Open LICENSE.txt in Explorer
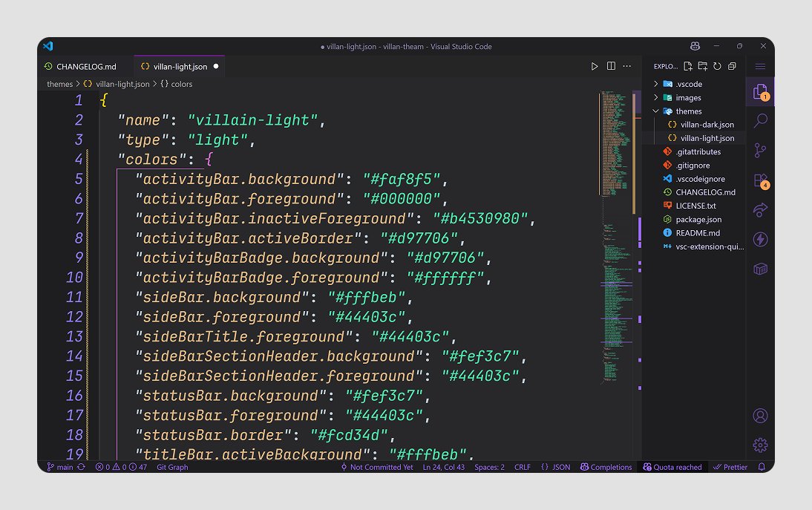 tap(695, 206)
